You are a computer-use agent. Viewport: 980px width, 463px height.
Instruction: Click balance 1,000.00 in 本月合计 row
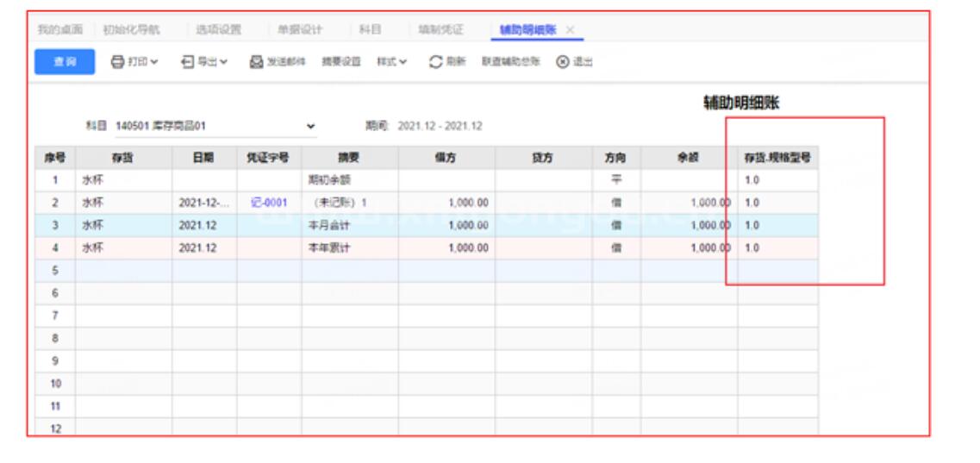(x=710, y=226)
